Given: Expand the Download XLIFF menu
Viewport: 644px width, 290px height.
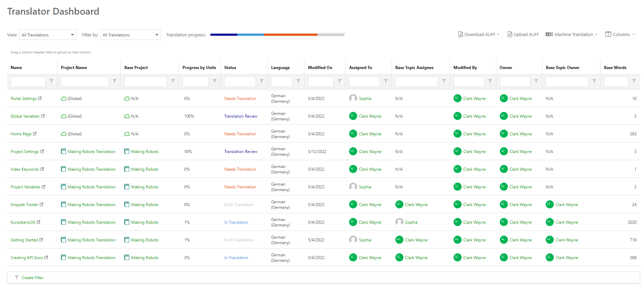Looking at the screenshot, I should (x=479, y=34).
